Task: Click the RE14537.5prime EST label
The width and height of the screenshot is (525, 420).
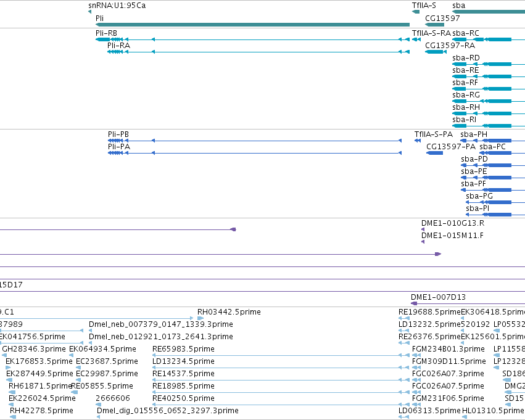Action: coord(183,374)
